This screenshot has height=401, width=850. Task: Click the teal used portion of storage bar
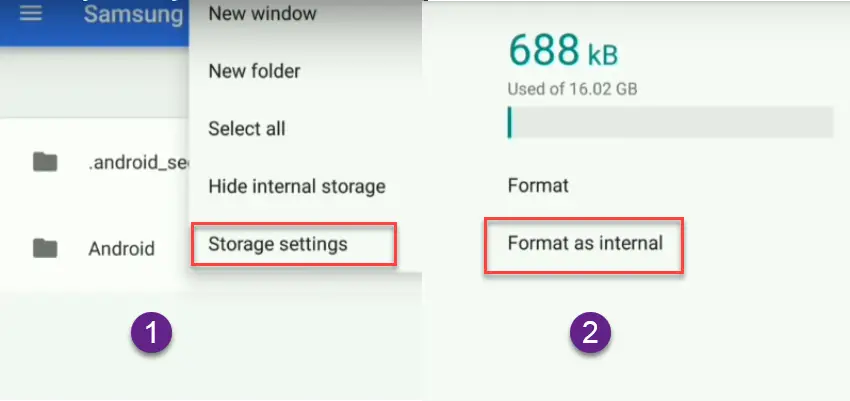pyautogui.click(x=509, y=122)
